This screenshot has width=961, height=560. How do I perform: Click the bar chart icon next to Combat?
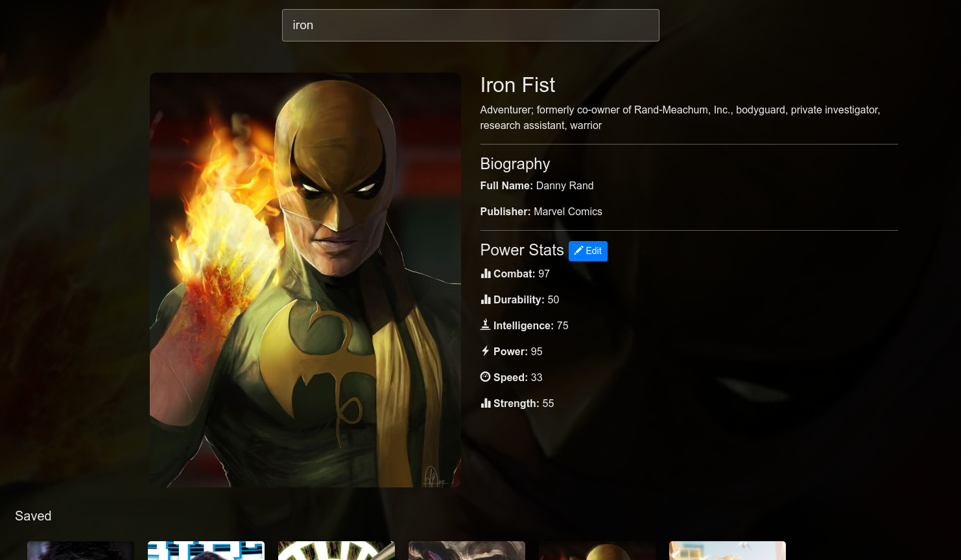coord(486,274)
